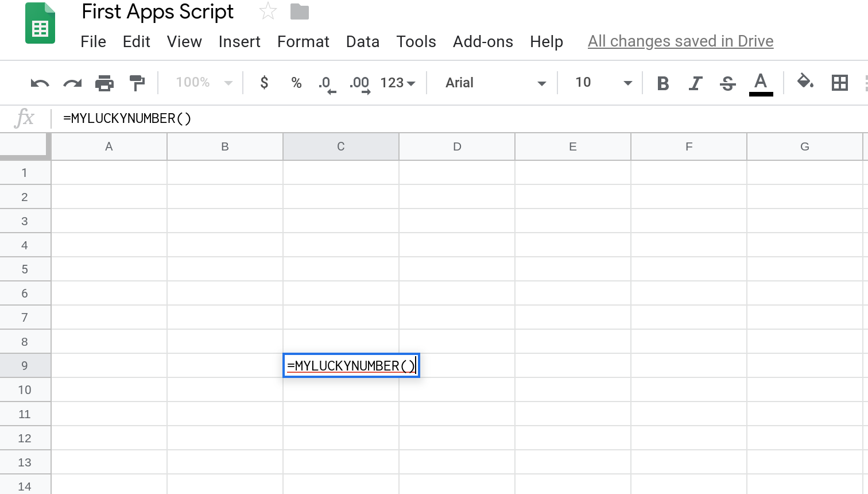Open the Insert menu
The height and width of the screenshot is (494, 868).
(239, 41)
